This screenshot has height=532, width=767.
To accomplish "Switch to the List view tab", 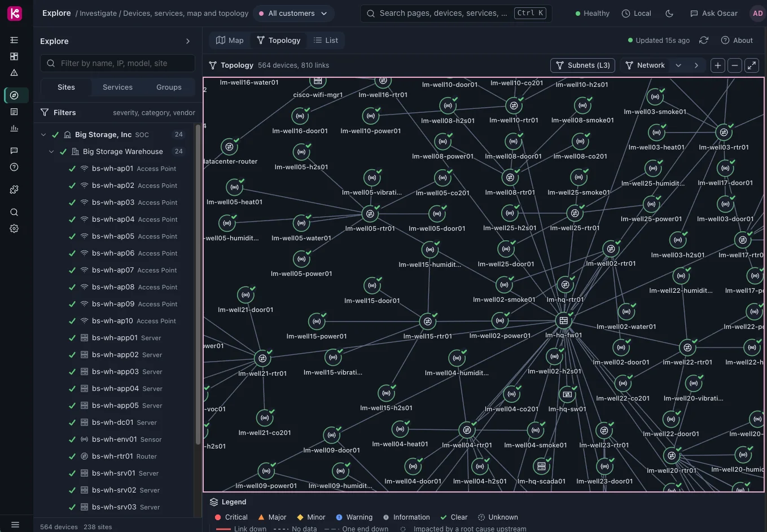I will (326, 41).
